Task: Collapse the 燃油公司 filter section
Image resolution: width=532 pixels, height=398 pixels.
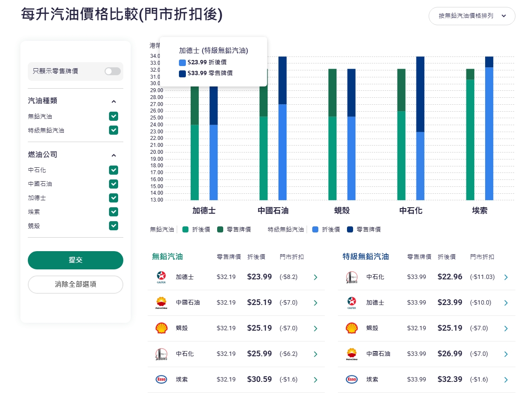Action: pyautogui.click(x=114, y=155)
